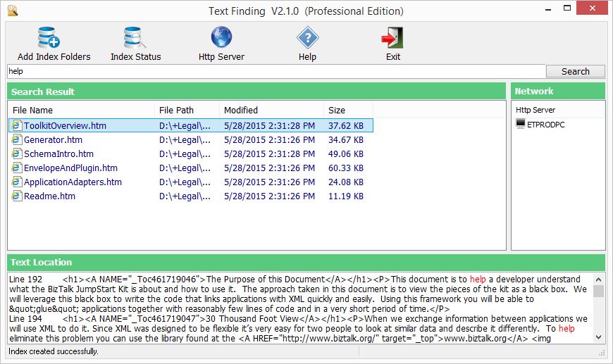
Task: Click the 34.67 KB size cell
Action: tap(345, 139)
